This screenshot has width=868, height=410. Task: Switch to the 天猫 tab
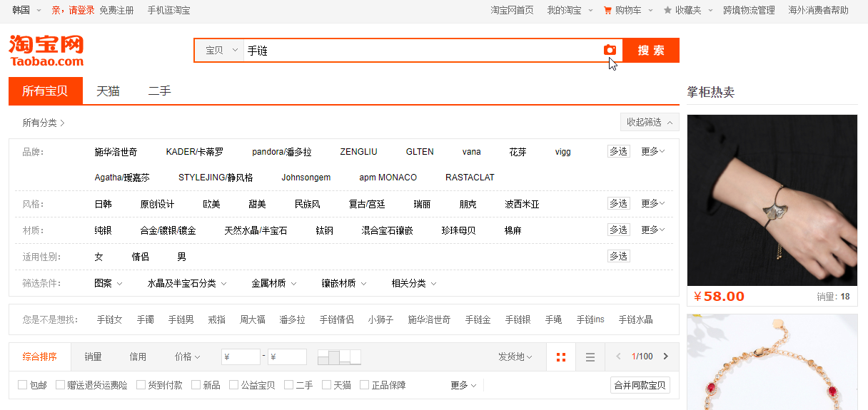tap(108, 91)
